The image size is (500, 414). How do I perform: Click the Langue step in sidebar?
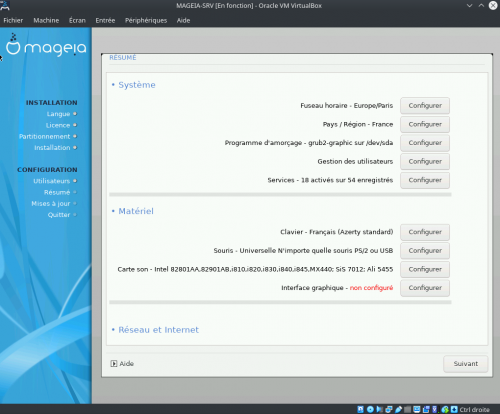pos(58,114)
